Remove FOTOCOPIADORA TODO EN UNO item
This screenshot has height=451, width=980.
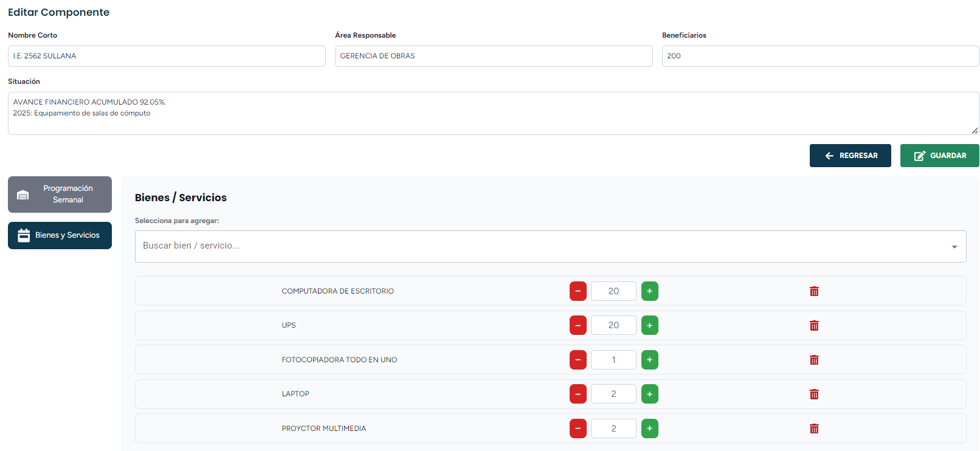coord(814,360)
